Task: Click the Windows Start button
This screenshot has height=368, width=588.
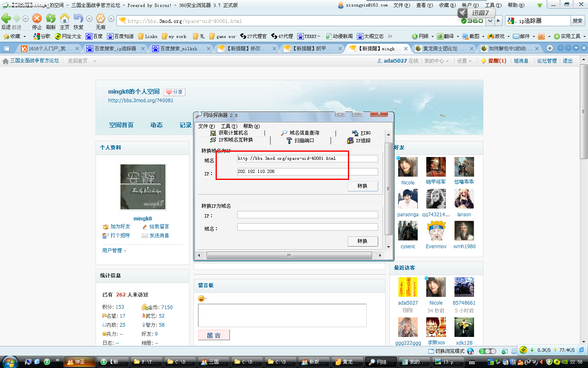Action: [x=10, y=362]
